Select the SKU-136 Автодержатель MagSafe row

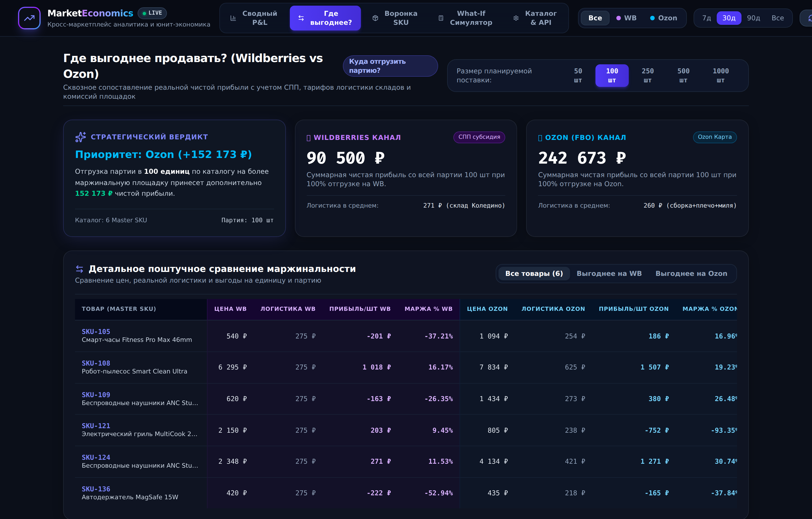point(406,493)
